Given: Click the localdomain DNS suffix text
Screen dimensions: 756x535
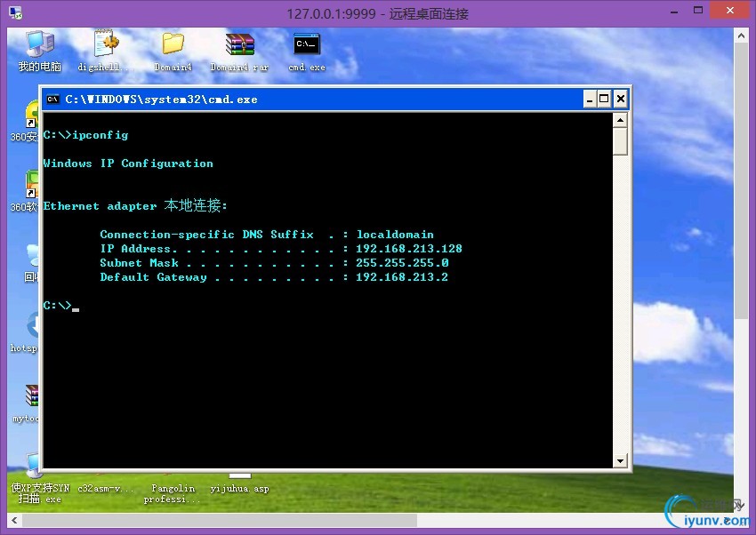Looking at the screenshot, I should coord(395,235).
